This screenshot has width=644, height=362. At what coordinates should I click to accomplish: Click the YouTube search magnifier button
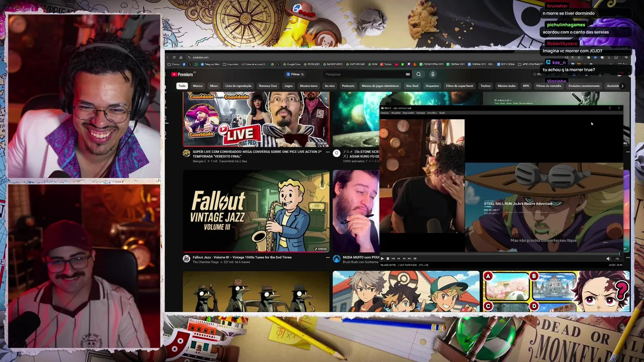(x=419, y=74)
